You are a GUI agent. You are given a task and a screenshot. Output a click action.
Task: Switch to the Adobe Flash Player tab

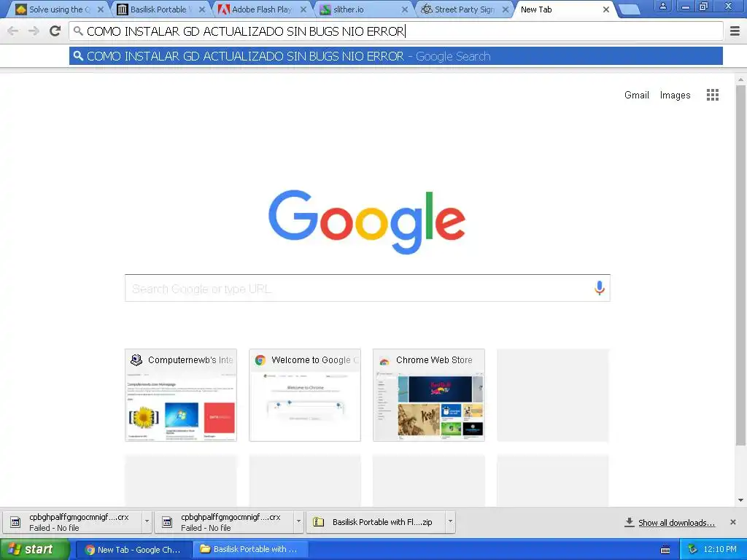[x=261, y=9]
